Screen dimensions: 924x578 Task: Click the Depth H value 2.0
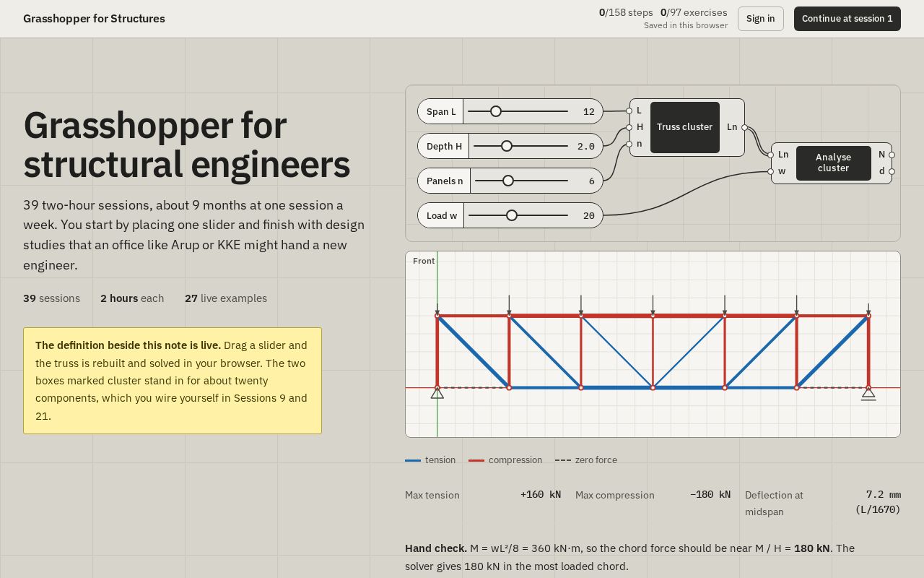coord(586,146)
